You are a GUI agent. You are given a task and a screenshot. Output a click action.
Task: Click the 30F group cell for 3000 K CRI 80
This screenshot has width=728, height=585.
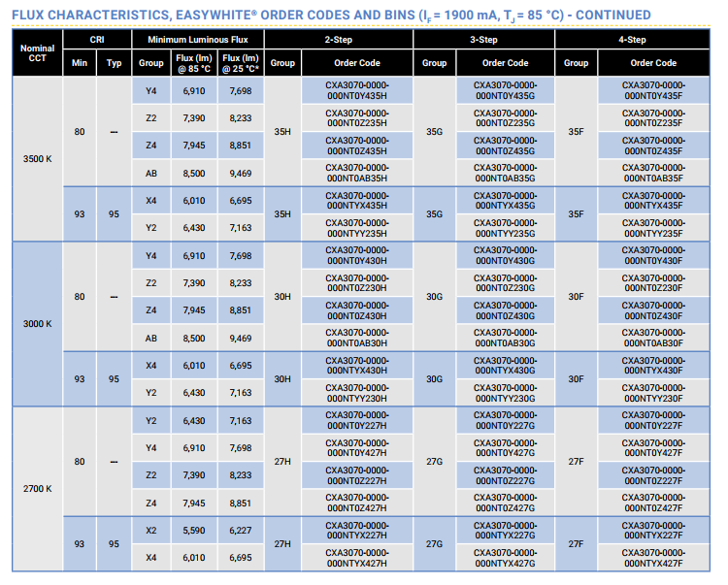577,297
